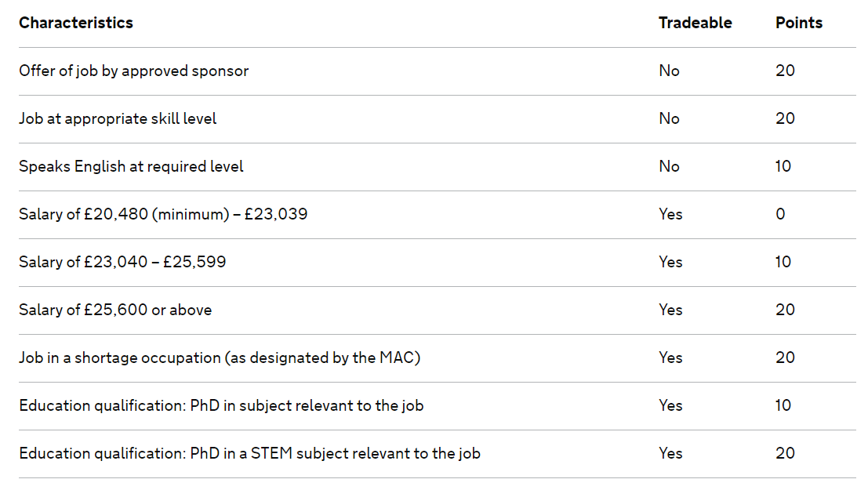Click the PhD in a STEM subject row
The image size is (868, 490).
249,453
